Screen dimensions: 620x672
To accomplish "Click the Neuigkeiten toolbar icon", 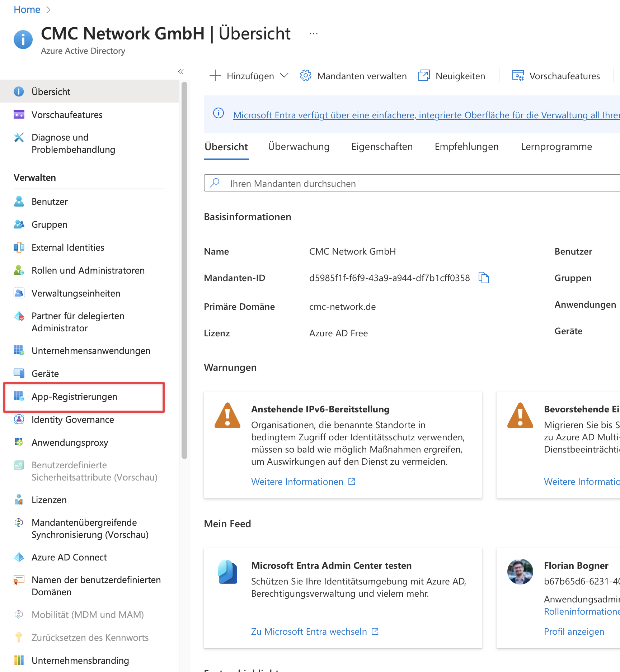I will coord(424,76).
